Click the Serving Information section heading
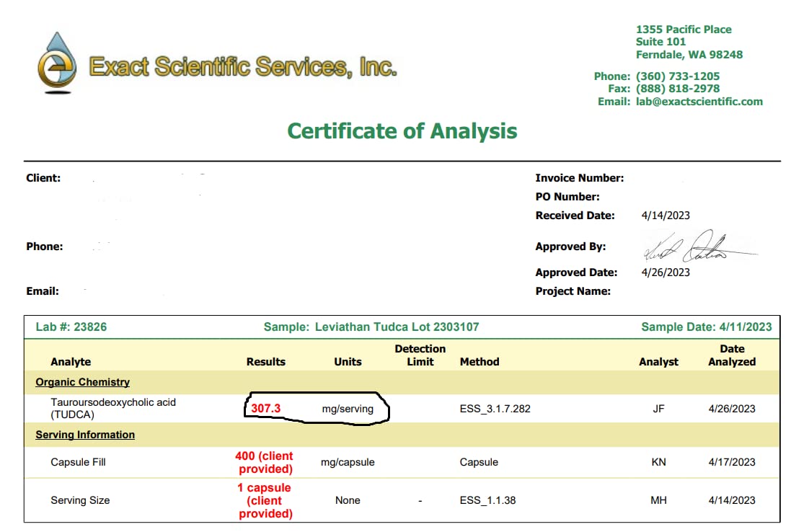The width and height of the screenshot is (804, 532). (x=85, y=435)
